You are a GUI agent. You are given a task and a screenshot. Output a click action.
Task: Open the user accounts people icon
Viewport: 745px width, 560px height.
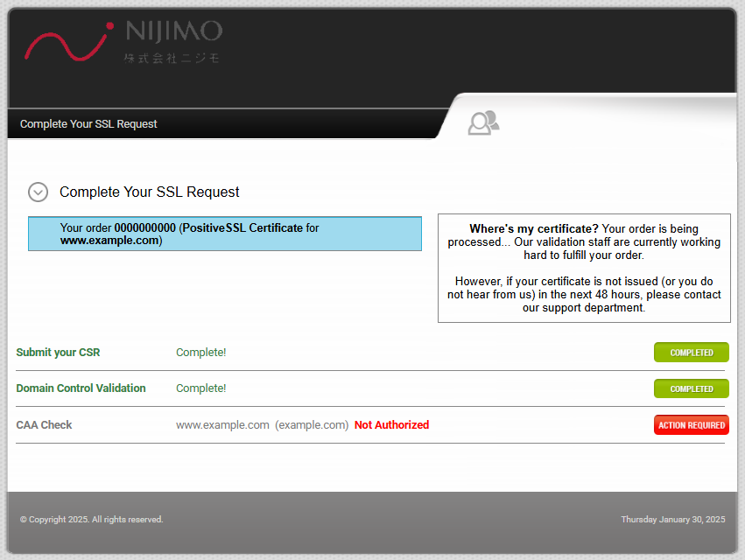[x=482, y=122]
